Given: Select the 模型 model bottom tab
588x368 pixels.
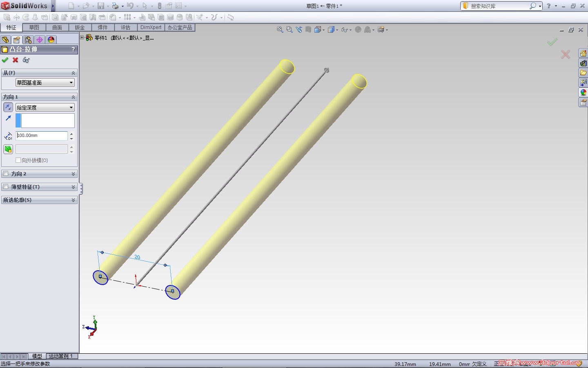Looking at the screenshot, I should click(x=37, y=356).
